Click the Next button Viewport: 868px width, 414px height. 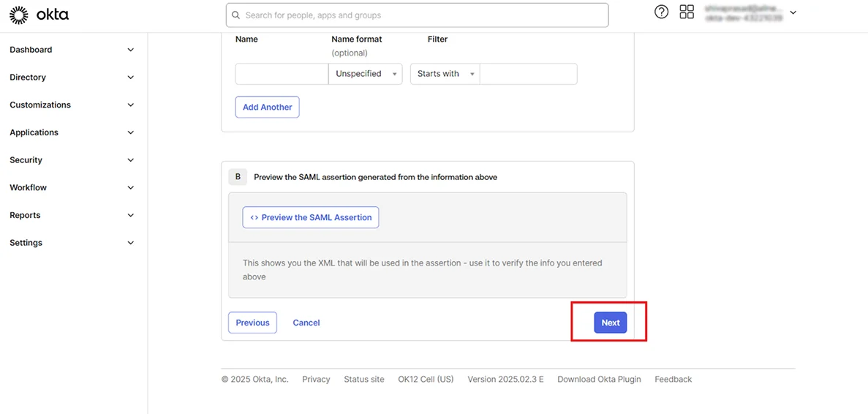(x=611, y=323)
